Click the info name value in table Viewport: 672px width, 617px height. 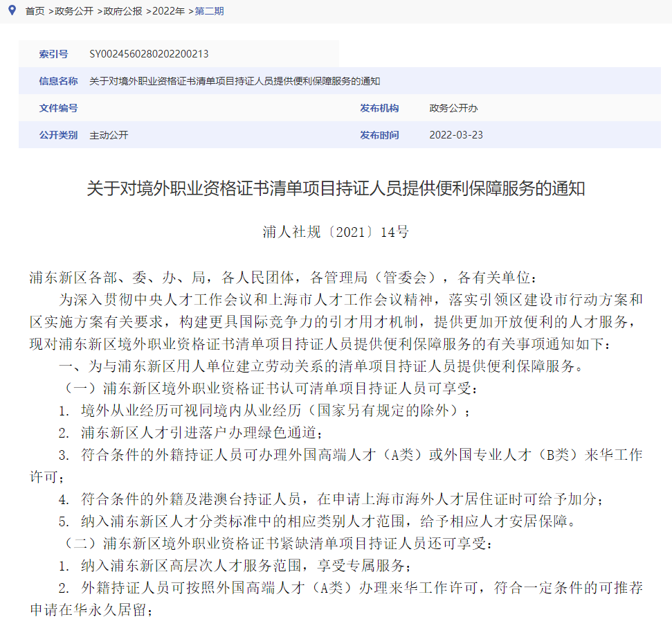pyautogui.click(x=235, y=81)
